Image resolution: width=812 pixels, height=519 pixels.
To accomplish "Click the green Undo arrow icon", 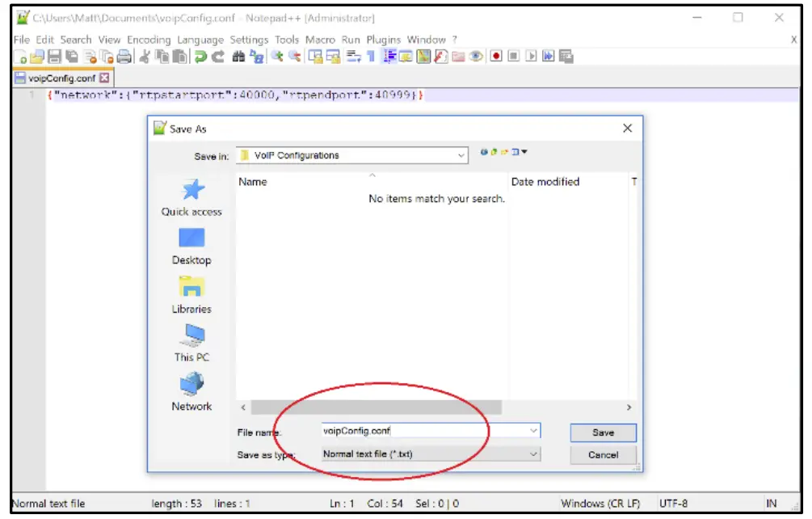I will (x=200, y=57).
